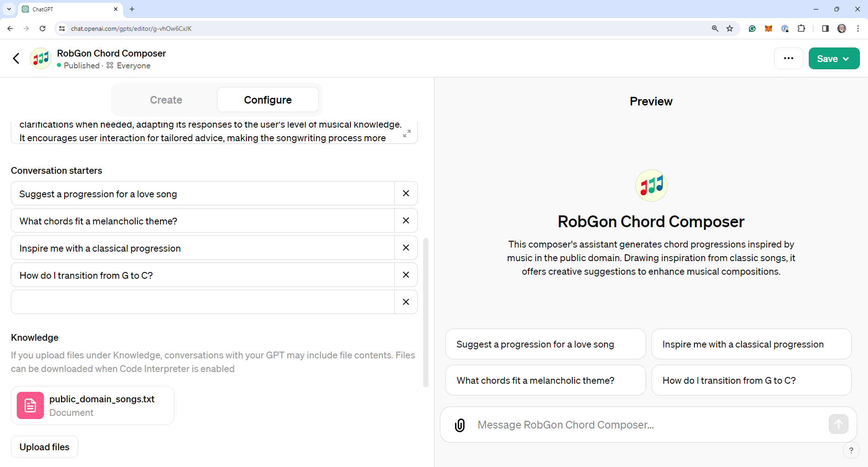Screen dimensions: 868x467
Task: Open the three-dots more options menu
Action: pyautogui.click(x=788, y=58)
